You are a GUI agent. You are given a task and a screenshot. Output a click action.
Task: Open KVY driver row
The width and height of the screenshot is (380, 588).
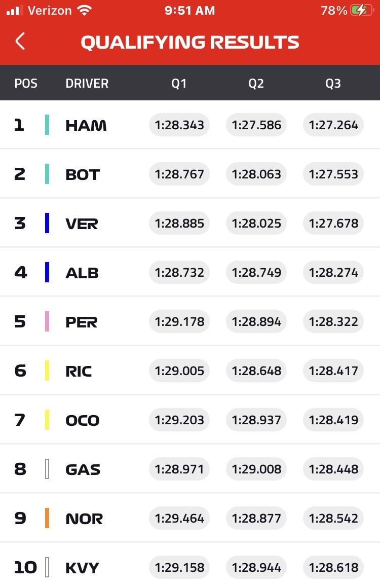click(x=190, y=567)
